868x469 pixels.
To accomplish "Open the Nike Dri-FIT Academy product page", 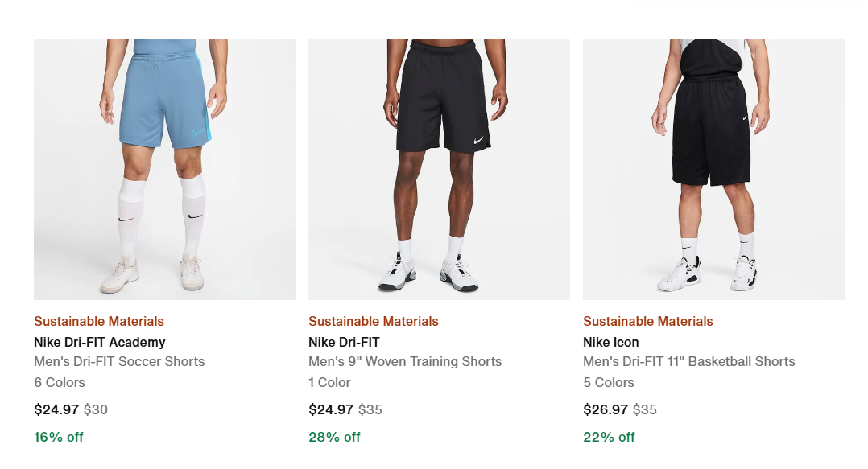I will point(98,342).
